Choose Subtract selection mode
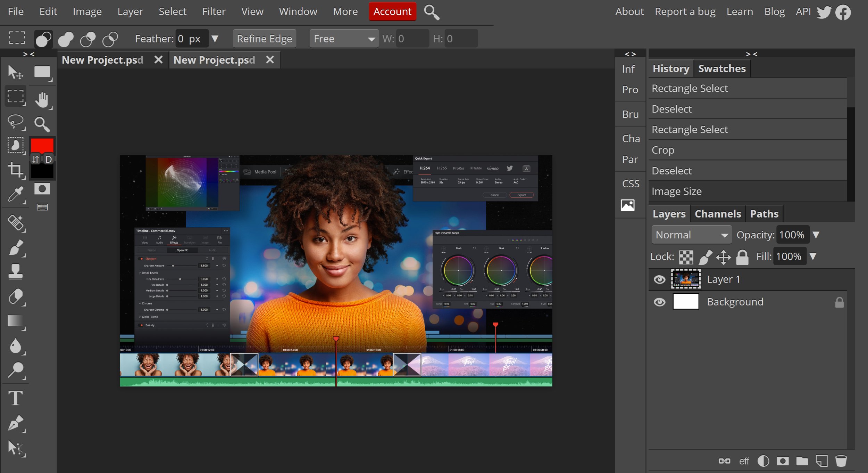868x473 pixels. pos(88,39)
